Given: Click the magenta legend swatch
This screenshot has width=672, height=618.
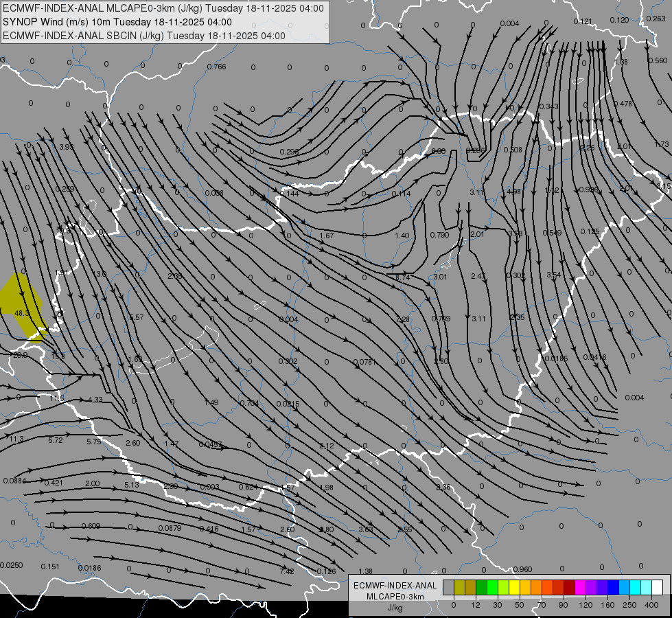Looking at the screenshot, I should (x=580, y=587).
